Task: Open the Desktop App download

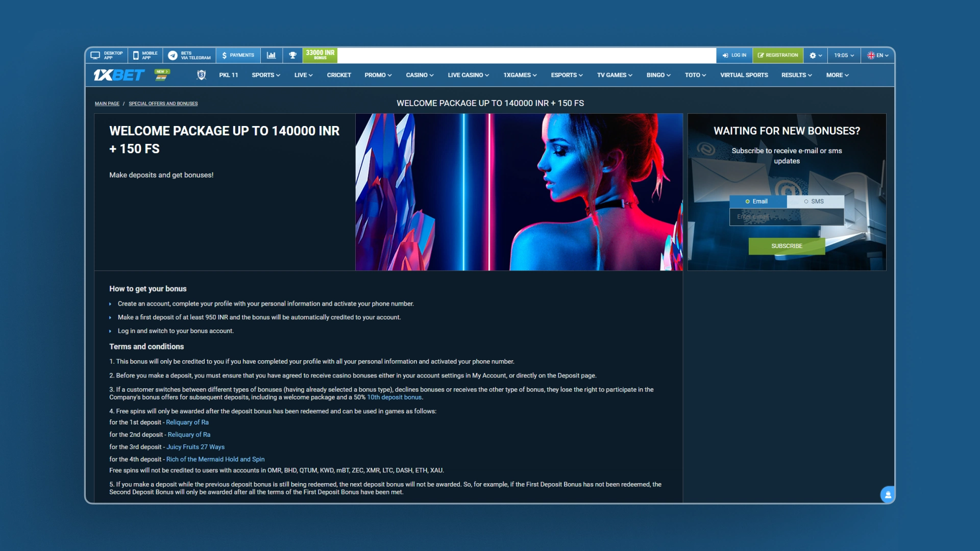Action: point(107,55)
